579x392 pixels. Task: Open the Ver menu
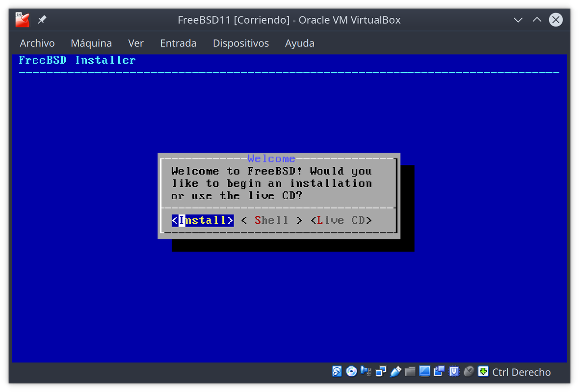(x=136, y=43)
